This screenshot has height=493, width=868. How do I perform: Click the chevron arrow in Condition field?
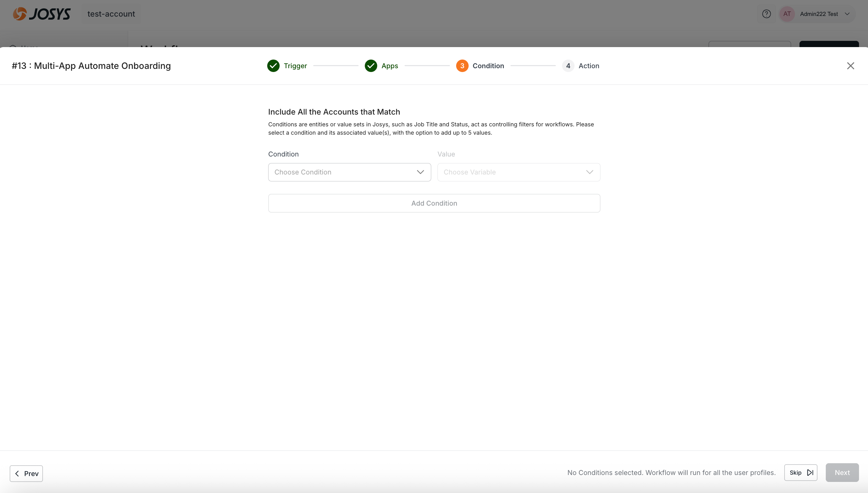pos(420,172)
